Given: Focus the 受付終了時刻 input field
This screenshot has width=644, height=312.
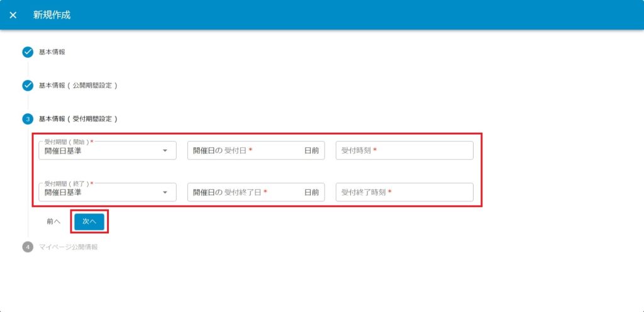Looking at the screenshot, I should click(404, 192).
